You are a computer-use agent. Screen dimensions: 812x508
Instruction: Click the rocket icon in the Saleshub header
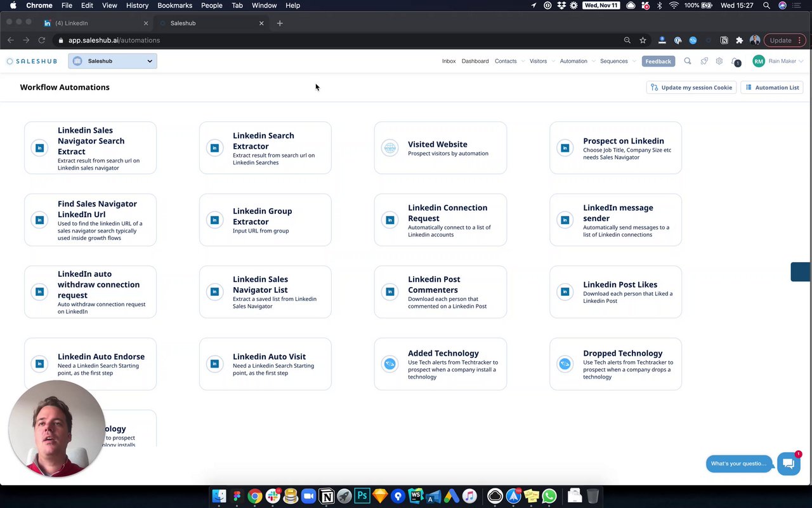point(704,61)
